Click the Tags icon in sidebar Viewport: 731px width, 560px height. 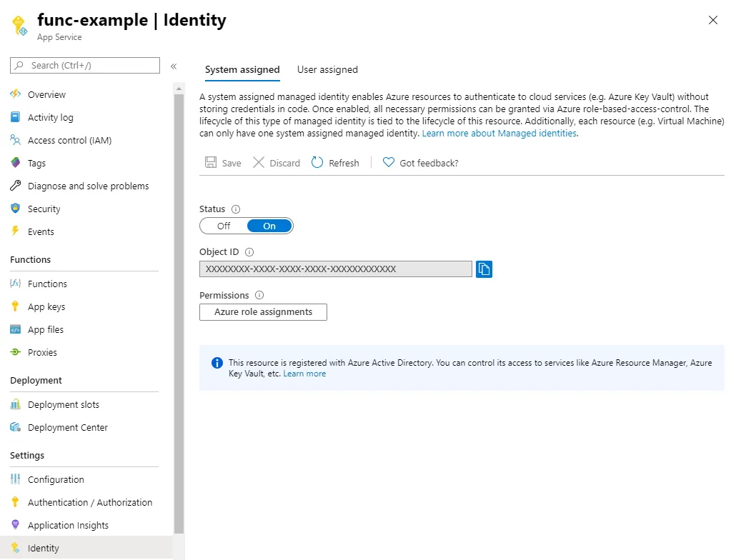pyautogui.click(x=16, y=164)
